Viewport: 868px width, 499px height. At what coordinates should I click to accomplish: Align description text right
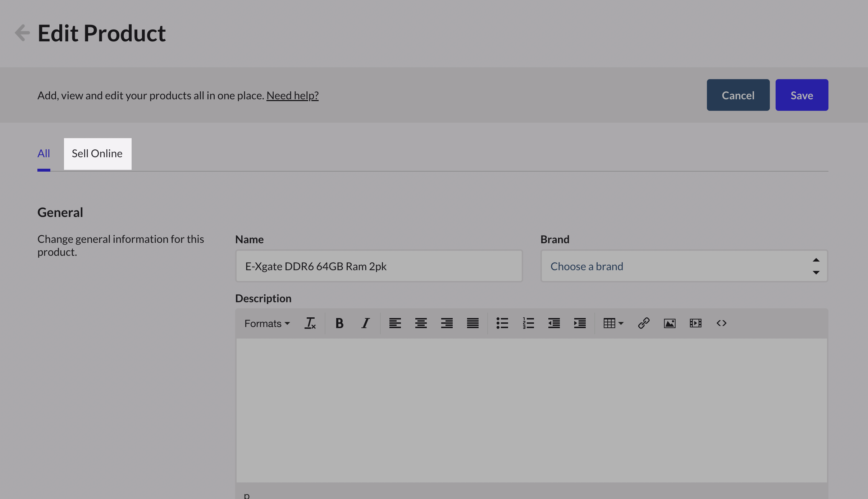coord(447,323)
